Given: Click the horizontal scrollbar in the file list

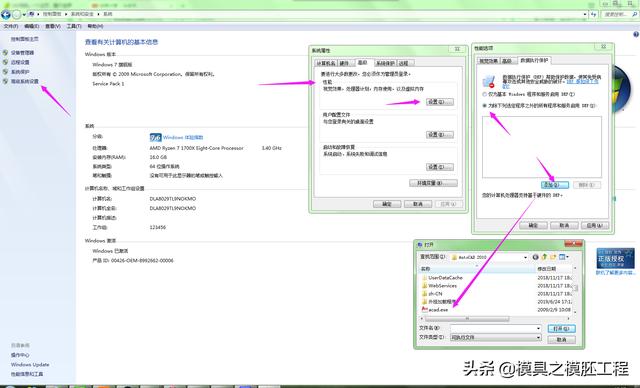Looking at the screenshot, I should click(x=467, y=319).
